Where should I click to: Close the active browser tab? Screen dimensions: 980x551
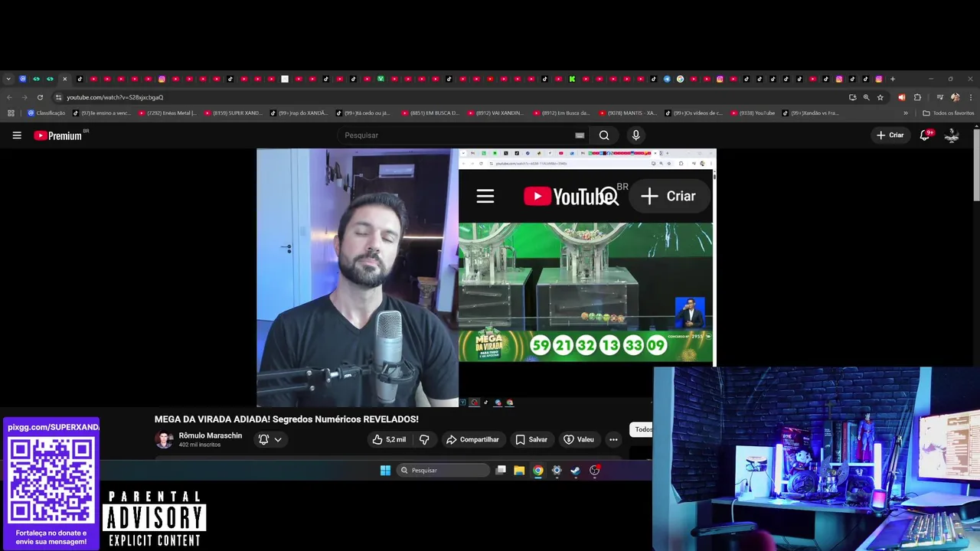64,79
